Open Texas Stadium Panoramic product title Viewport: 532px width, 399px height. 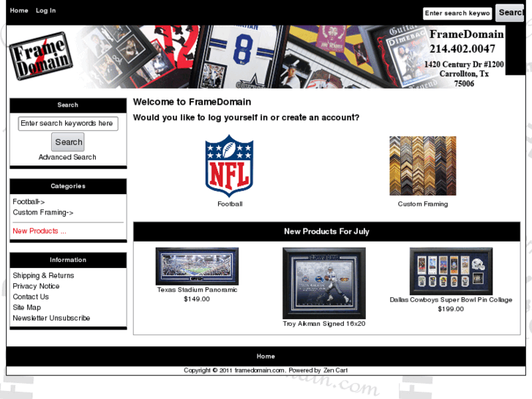pos(197,290)
